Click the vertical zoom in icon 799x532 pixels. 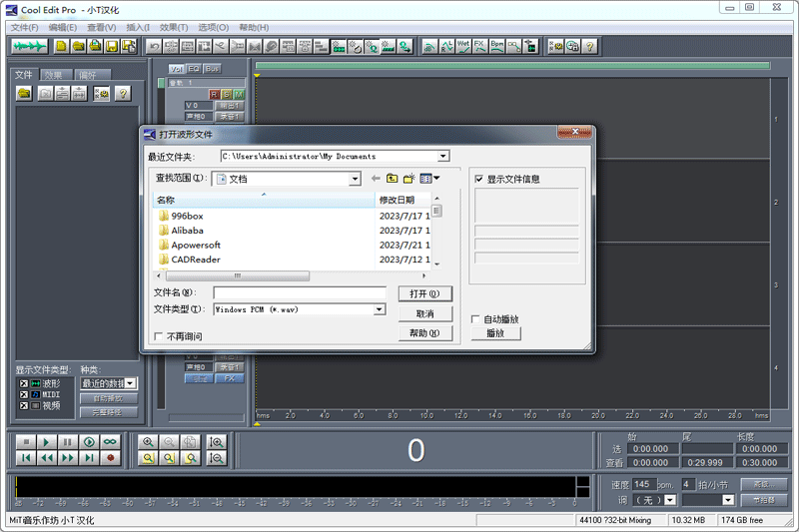216,442
